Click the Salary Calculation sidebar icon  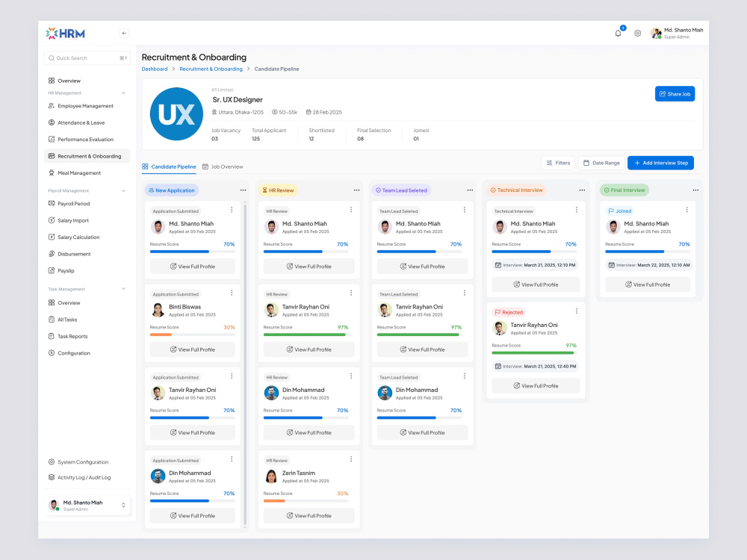52,237
